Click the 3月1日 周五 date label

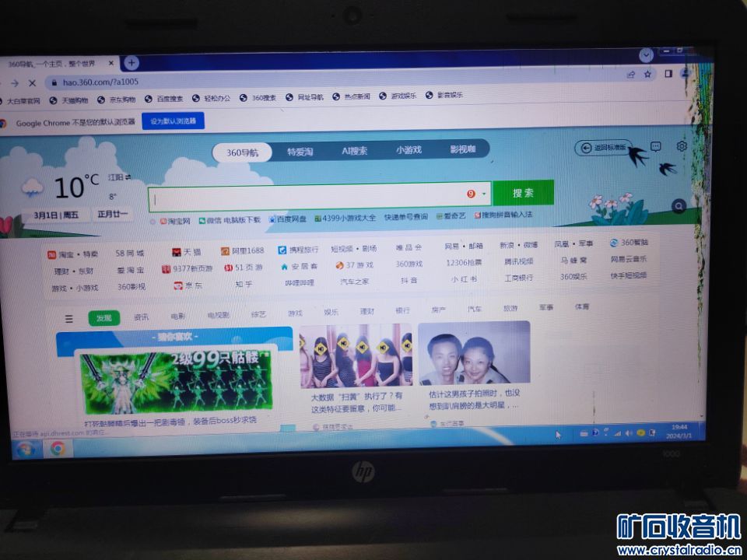pos(56,215)
